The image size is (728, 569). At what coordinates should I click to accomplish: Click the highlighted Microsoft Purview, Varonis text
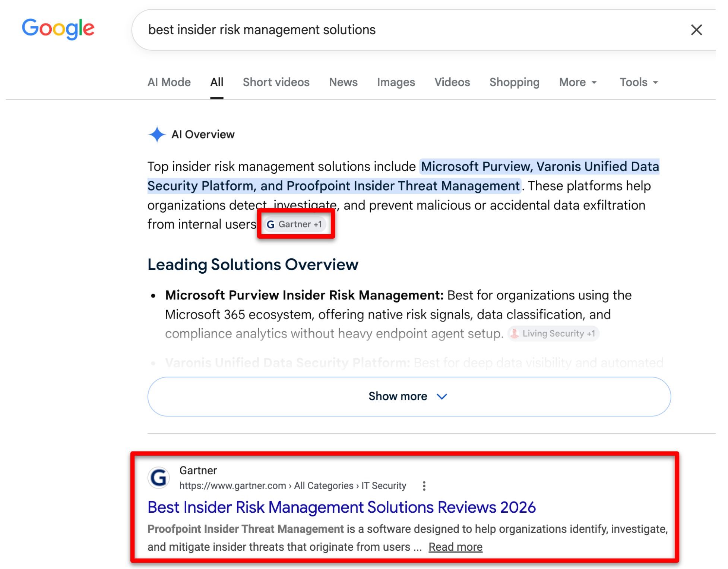[403, 176]
